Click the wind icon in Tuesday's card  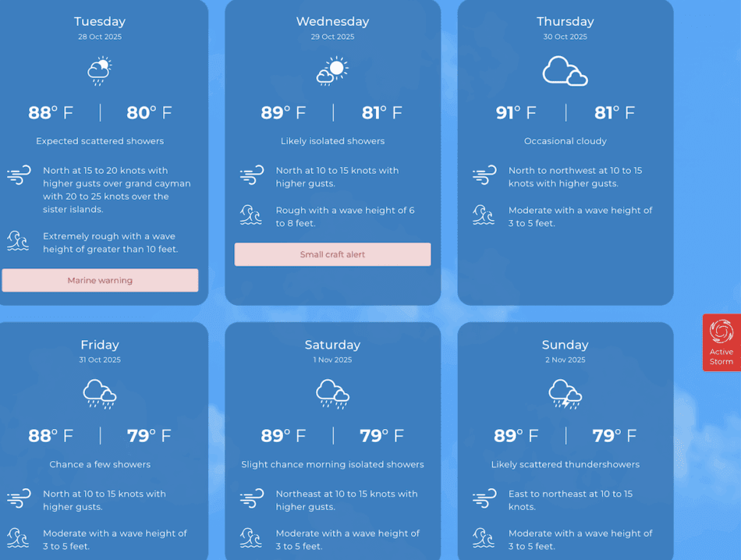19,175
